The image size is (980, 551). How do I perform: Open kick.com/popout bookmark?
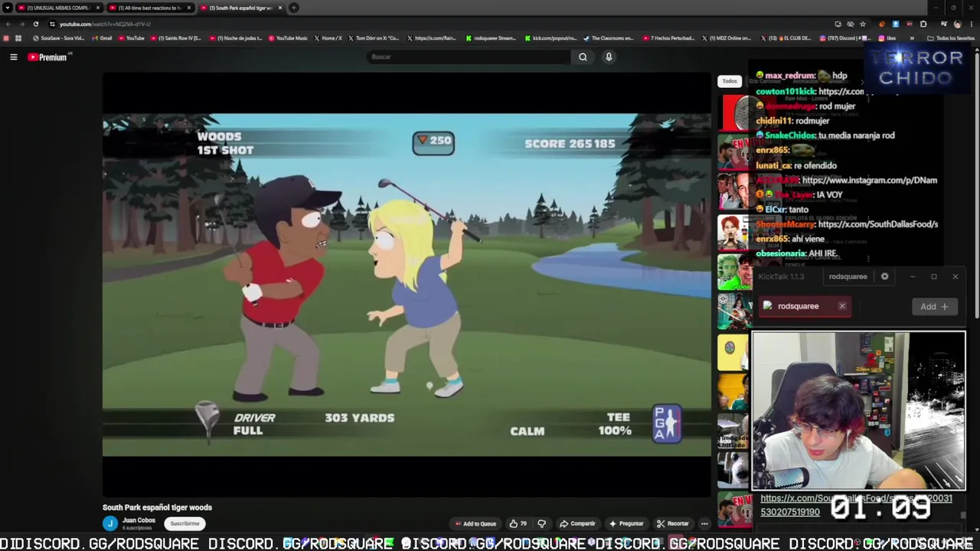click(x=550, y=38)
